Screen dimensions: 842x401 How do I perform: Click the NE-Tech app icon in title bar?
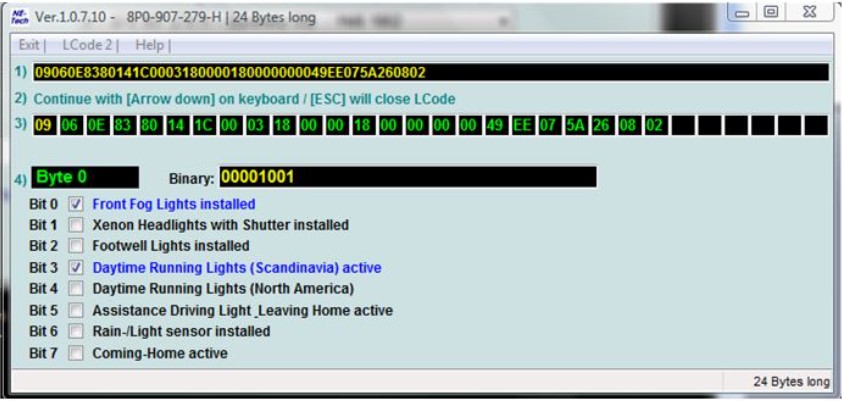(x=20, y=18)
